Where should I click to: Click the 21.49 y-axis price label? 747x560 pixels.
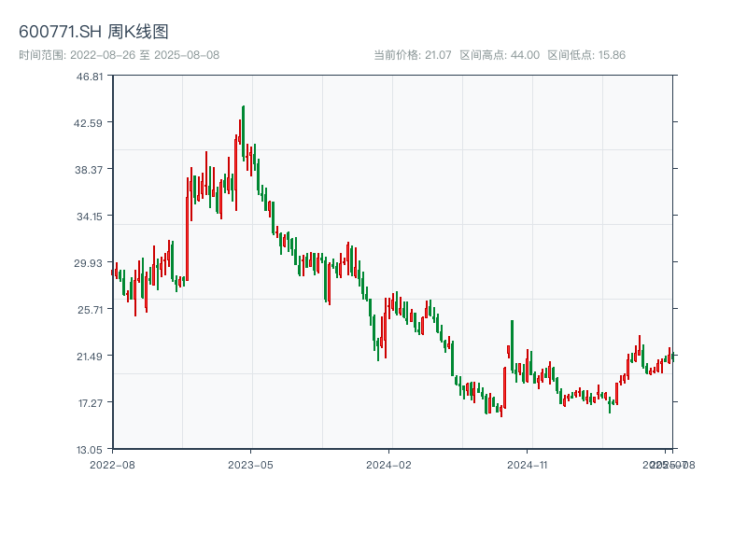pos(89,356)
